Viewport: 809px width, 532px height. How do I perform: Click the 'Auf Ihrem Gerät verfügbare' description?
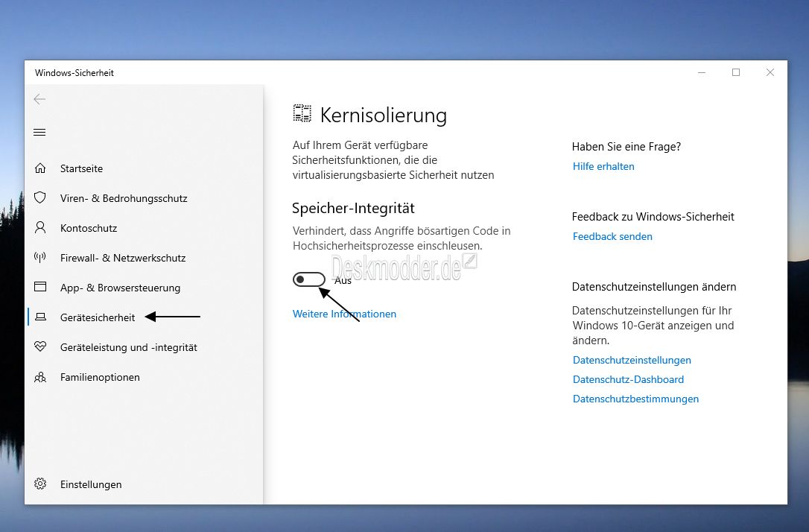click(393, 160)
